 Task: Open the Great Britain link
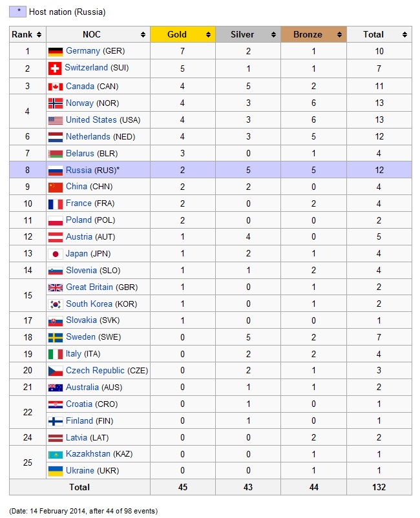coord(90,287)
